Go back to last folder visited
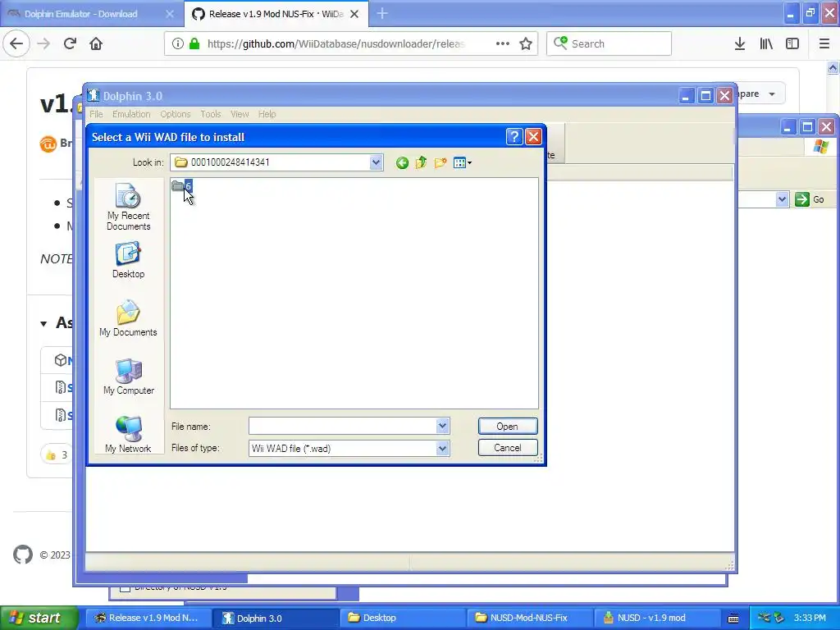Image resolution: width=840 pixels, height=630 pixels. (402, 163)
